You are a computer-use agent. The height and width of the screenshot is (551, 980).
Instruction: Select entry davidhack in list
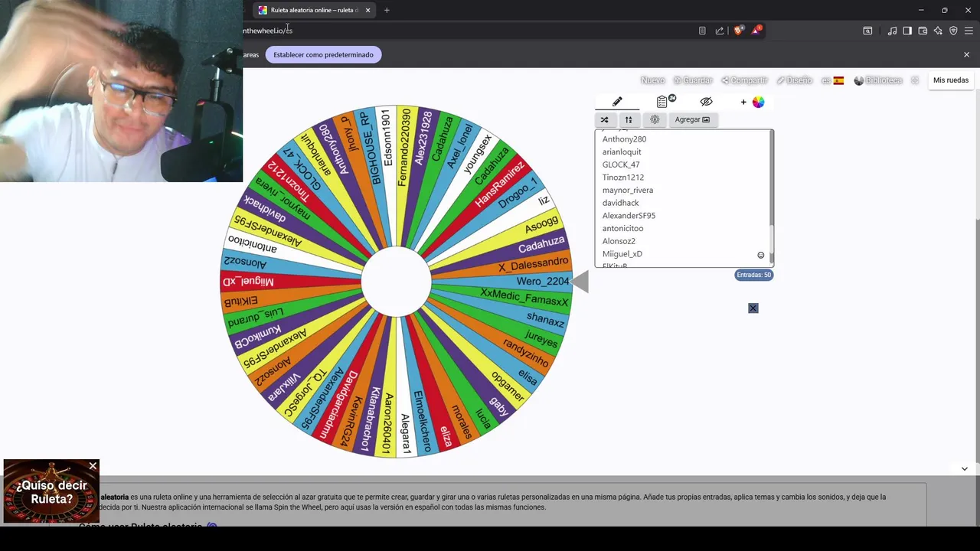(620, 203)
